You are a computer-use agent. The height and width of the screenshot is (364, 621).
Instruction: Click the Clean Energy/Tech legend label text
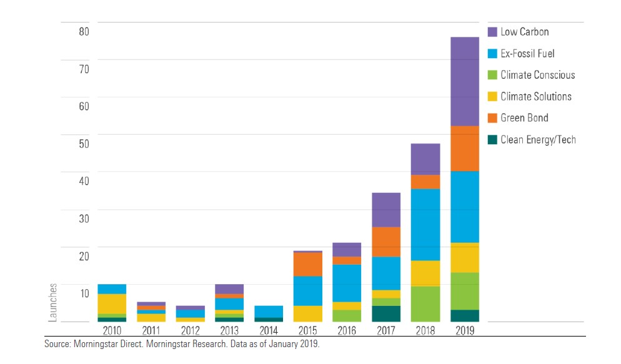click(538, 140)
